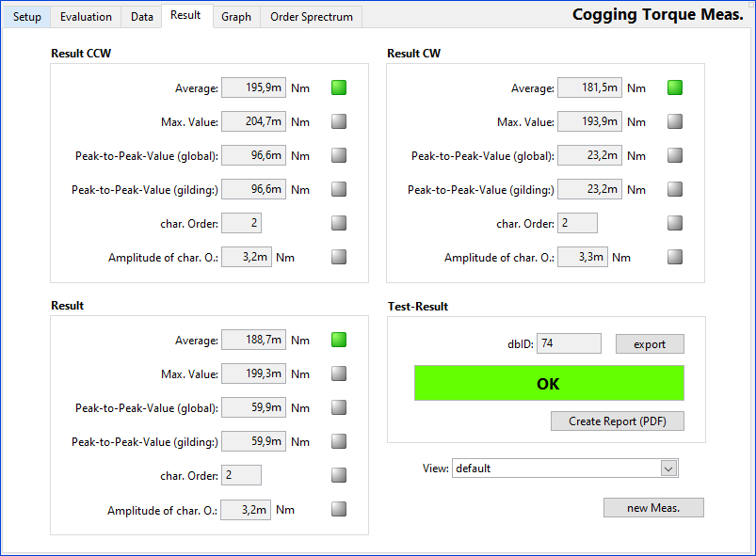Click CW char. Order field
756x556 pixels.
578,223
